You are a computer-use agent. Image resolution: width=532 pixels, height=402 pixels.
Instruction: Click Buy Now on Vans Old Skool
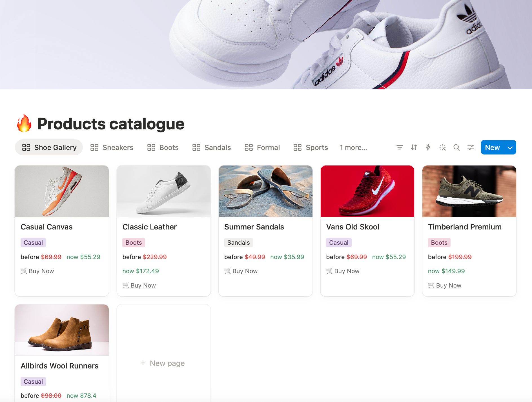click(343, 271)
